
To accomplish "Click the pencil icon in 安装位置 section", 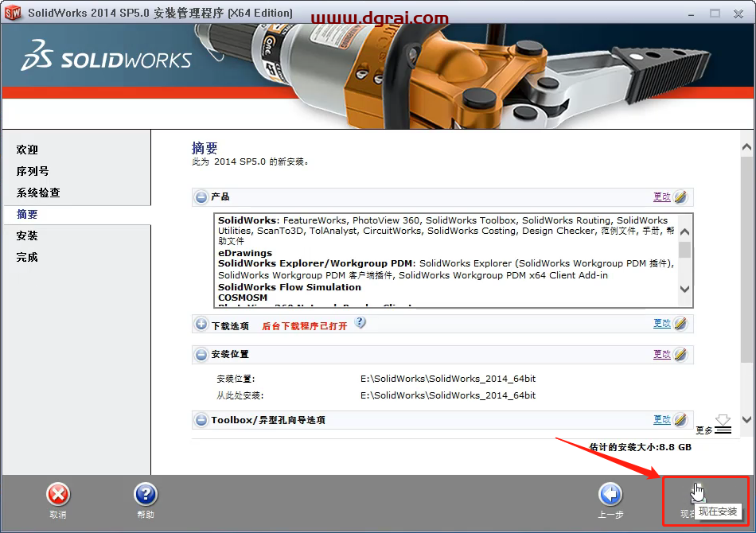I will click(680, 354).
